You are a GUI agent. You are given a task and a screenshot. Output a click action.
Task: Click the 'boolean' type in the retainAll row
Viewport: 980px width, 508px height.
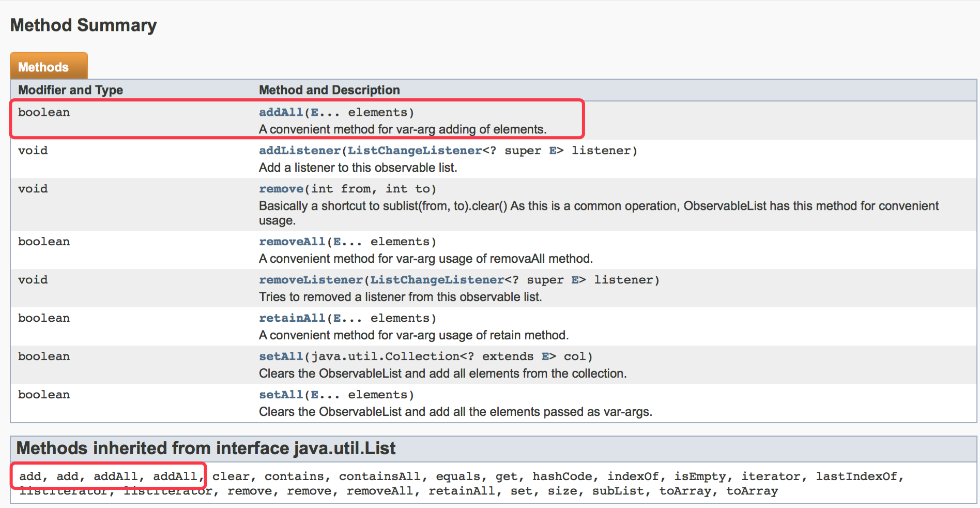point(44,318)
